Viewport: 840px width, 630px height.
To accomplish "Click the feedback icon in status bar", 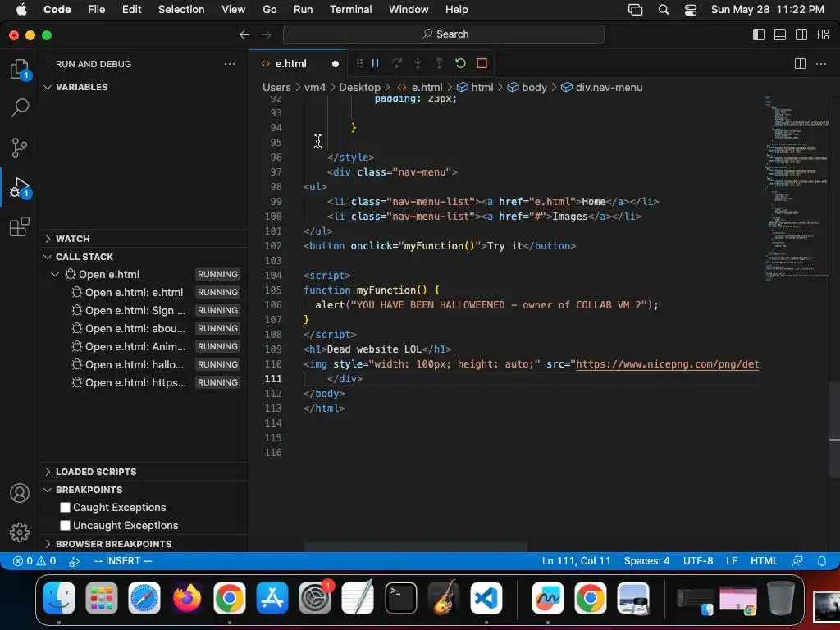I will pyautogui.click(x=797, y=561).
